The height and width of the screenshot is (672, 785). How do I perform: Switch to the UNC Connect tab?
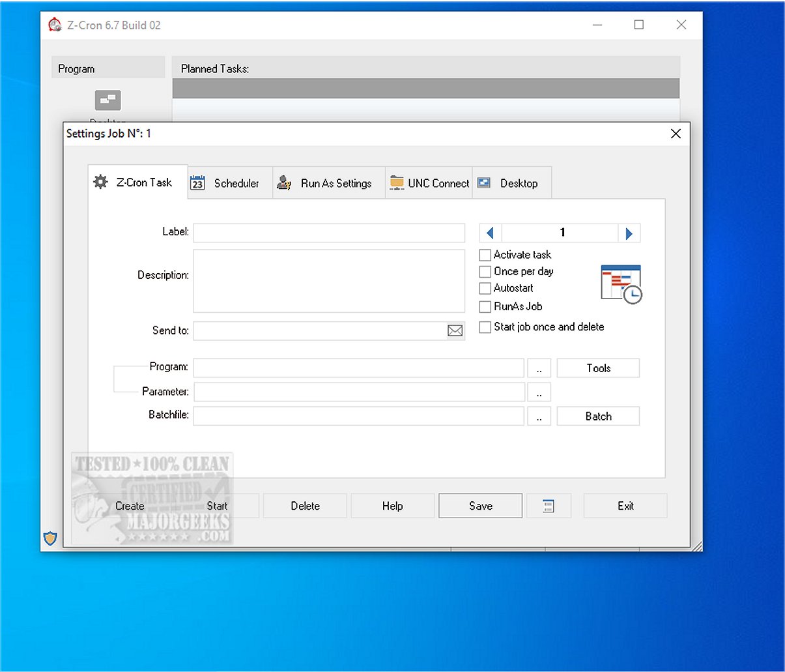[429, 184]
